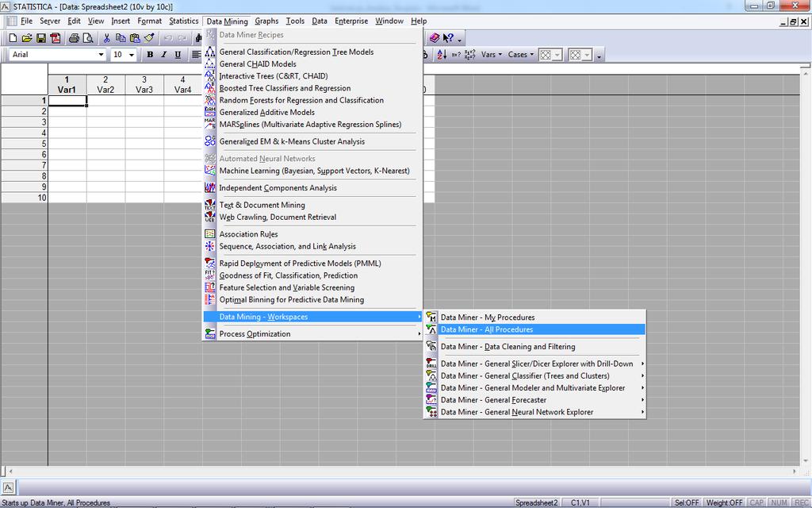Click the NUM indicator in status bar
Screen dimensions: 812x508
pyautogui.click(x=779, y=502)
